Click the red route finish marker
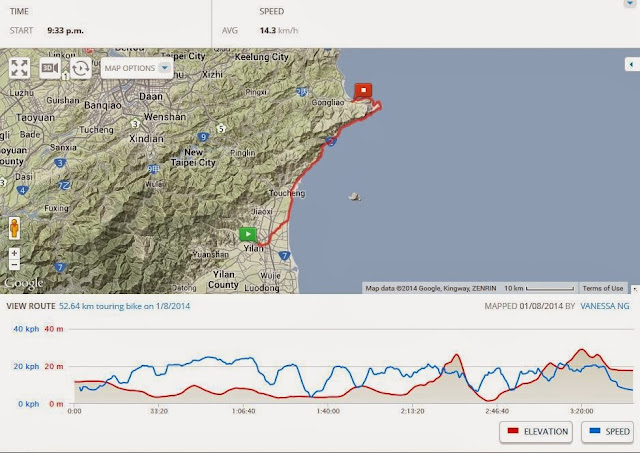 363,90
